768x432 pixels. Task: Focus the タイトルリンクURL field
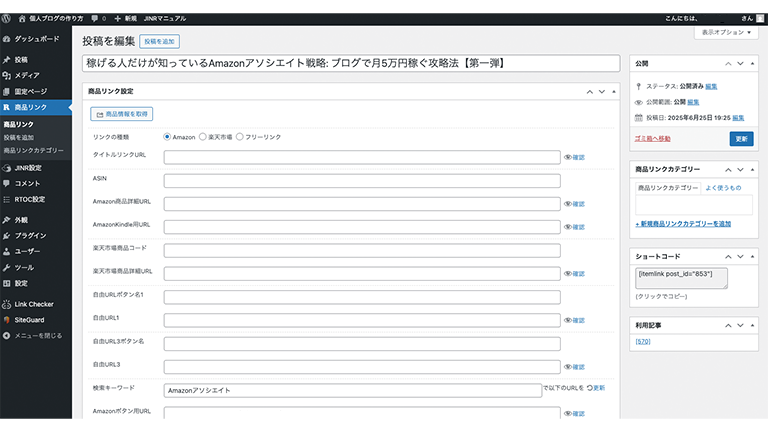(362, 157)
